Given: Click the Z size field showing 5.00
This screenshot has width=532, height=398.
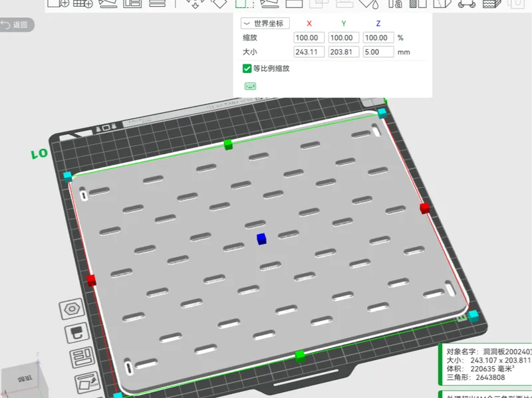Looking at the screenshot, I should 378,52.
